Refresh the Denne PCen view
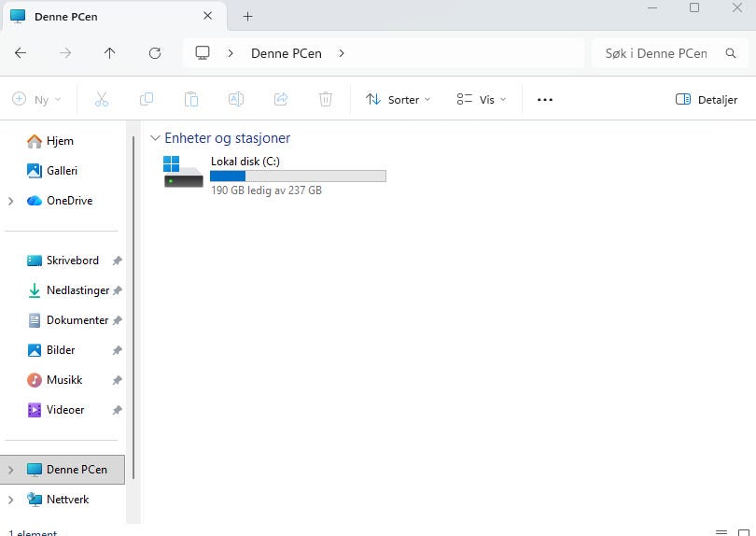756x536 pixels. 155,53
